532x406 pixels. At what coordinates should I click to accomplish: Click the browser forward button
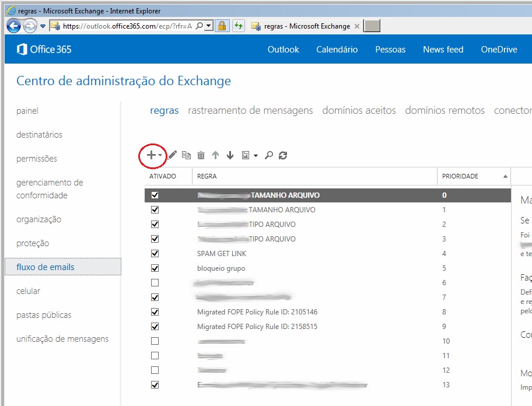30,26
